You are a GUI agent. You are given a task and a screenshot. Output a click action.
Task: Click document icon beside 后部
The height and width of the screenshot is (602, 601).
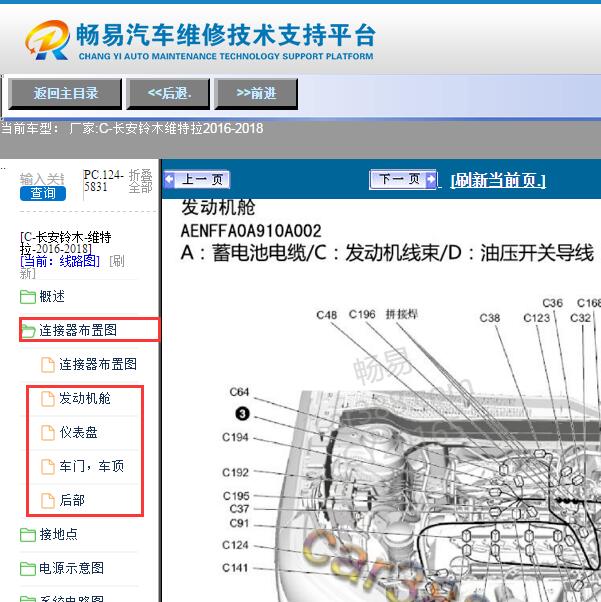48,501
